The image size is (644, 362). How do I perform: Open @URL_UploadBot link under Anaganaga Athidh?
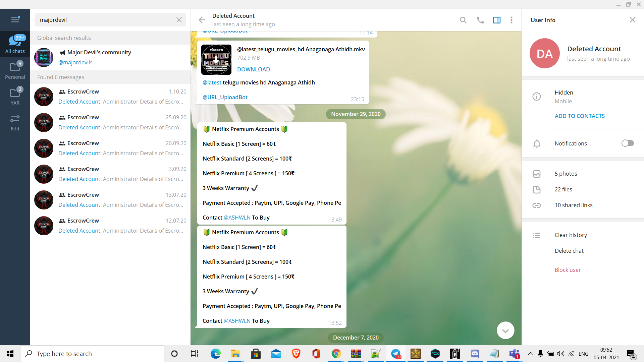pos(225,97)
